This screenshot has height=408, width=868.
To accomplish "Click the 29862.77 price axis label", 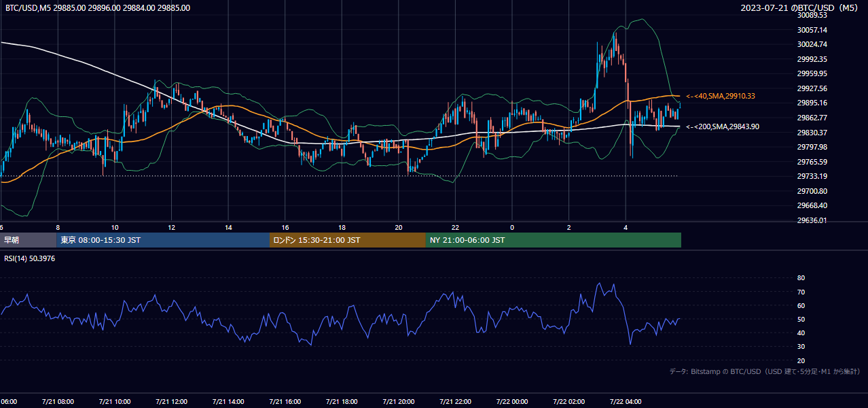I will 812,118.
